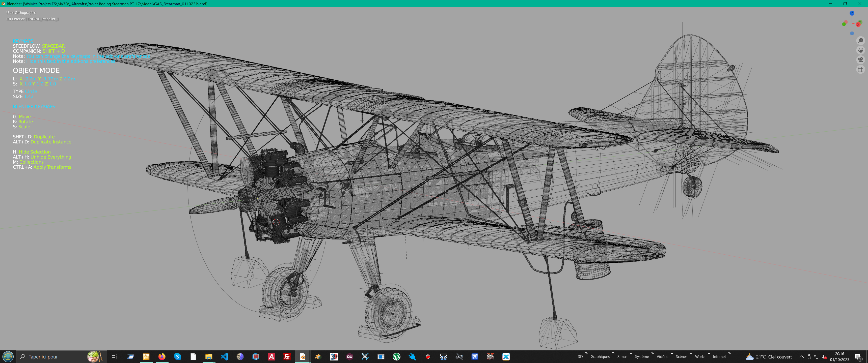Click the green Y axis label on the gizmo
Image resolution: width=868 pixels, height=363 pixels.
coord(860,22)
